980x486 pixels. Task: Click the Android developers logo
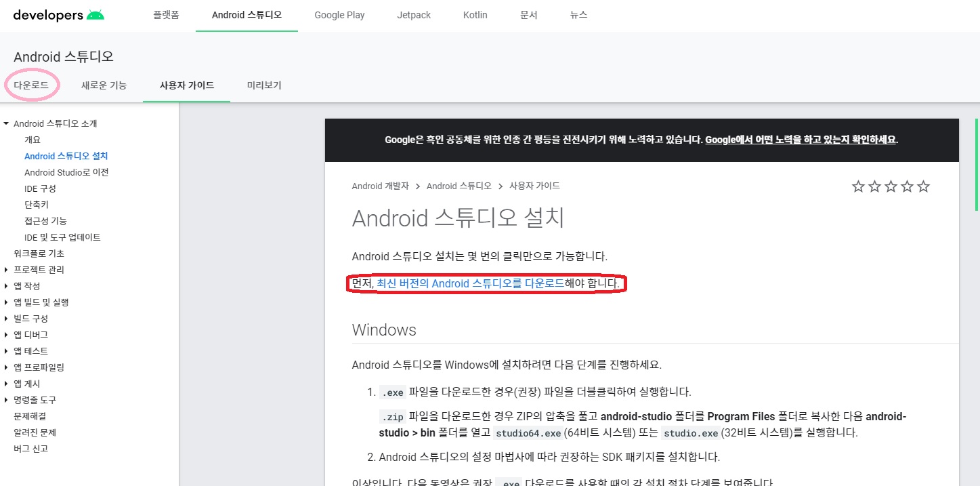coord(59,15)
